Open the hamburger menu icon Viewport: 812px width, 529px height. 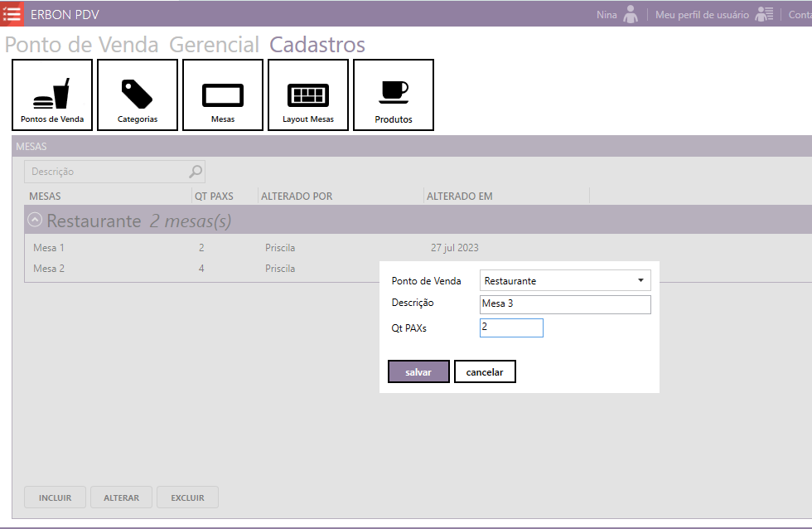point(12,14)
